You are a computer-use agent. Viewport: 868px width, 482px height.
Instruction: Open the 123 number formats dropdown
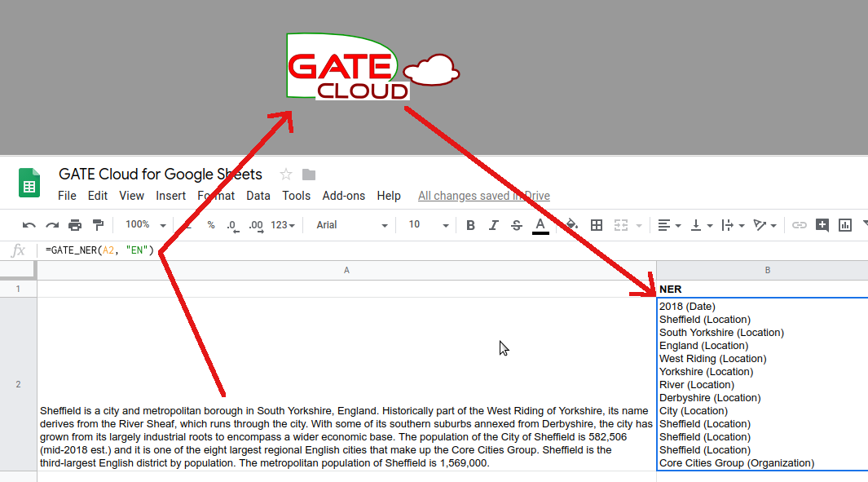coord(283,225)
